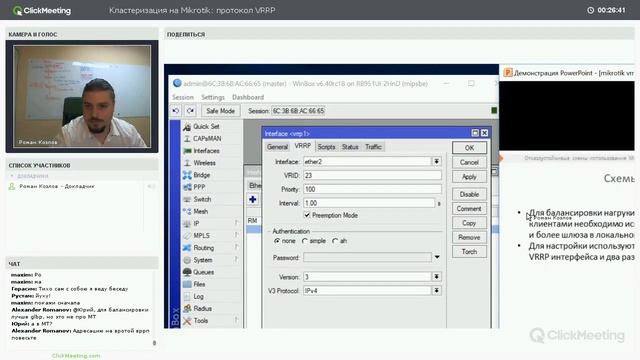
Task: Open the Version dropdown arrow
Action: 436,277
